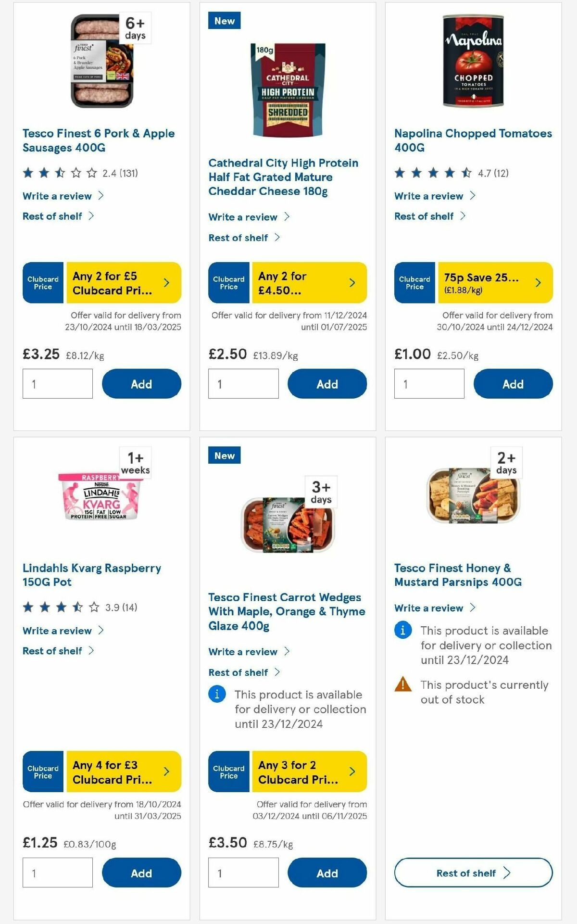Click Write a review for pork sausages
Screen dimensions: 577x924
click(x=56, y=196)
